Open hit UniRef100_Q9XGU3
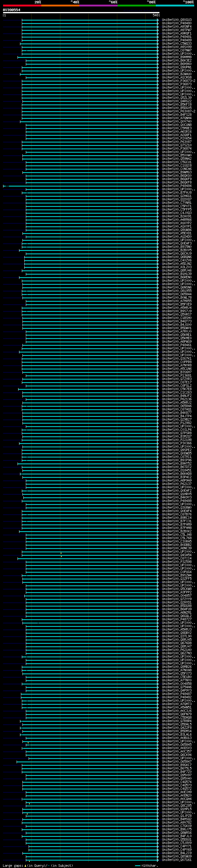 [177, 20]
